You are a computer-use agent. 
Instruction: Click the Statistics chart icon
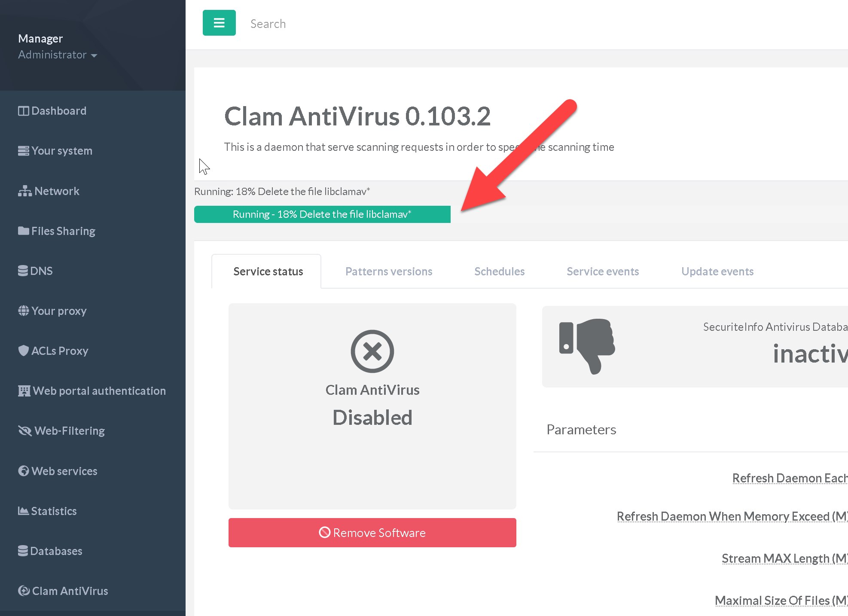[x=23, y=511]
